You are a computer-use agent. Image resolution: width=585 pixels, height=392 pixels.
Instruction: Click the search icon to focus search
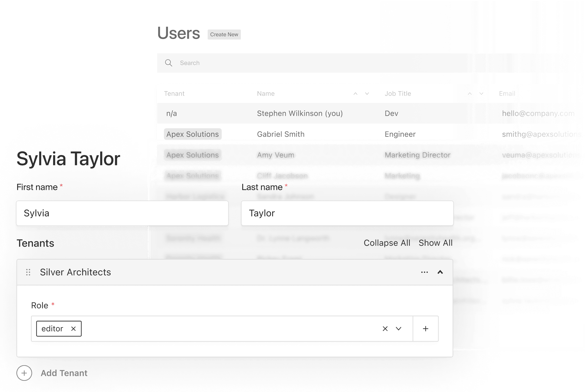tap(169, 63)
